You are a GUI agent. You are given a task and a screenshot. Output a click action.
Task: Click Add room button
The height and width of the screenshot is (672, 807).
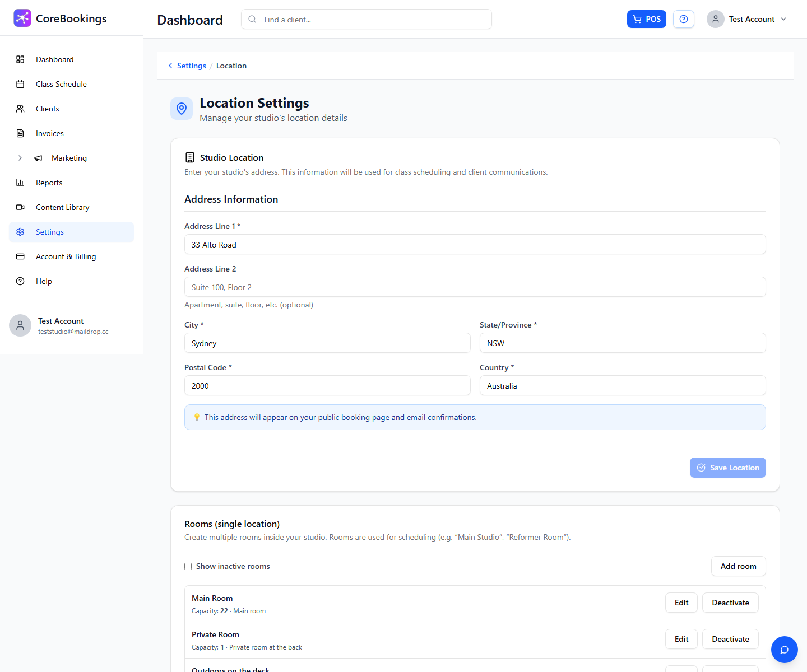point(739,566)
